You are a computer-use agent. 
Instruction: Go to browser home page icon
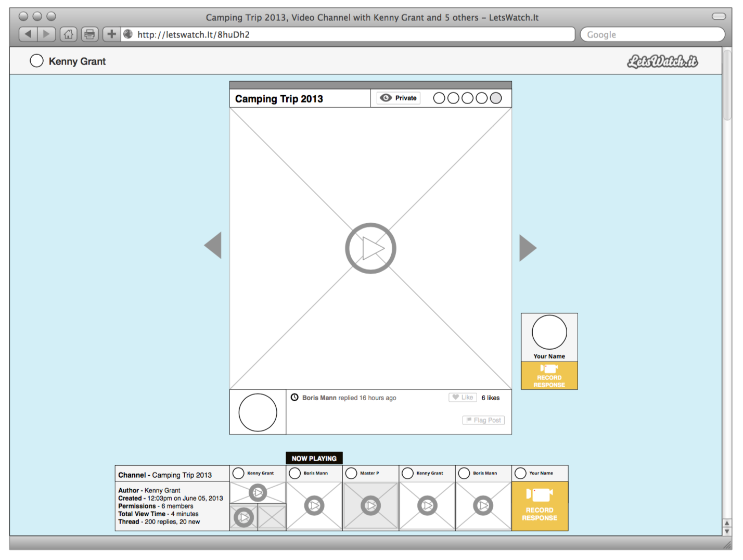coord(68,34)
